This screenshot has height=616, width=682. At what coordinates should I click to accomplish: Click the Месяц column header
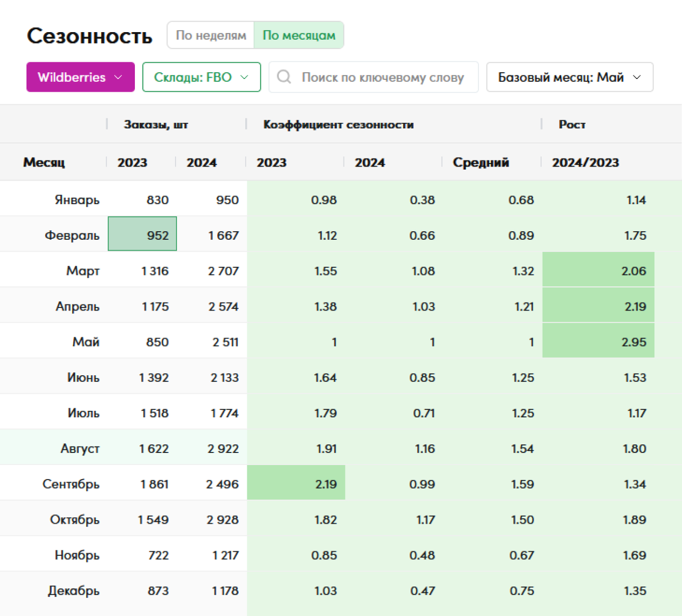[x=44, y=163]
